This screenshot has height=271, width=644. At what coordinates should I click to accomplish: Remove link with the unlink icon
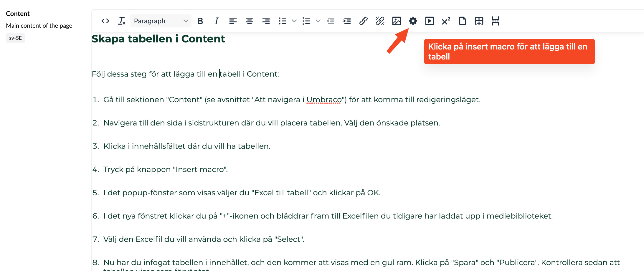(380, 21)
